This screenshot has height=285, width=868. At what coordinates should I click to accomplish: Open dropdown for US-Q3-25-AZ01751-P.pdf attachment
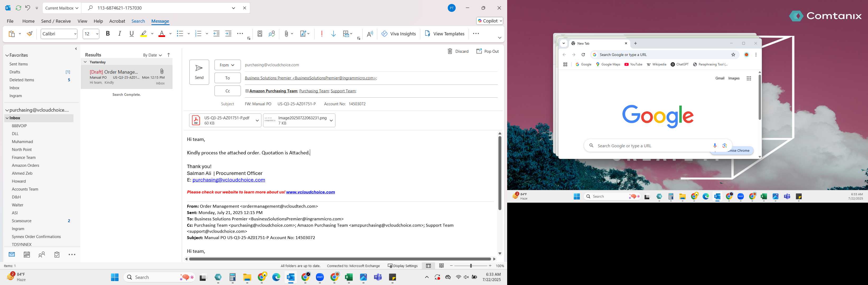point(257,120)
